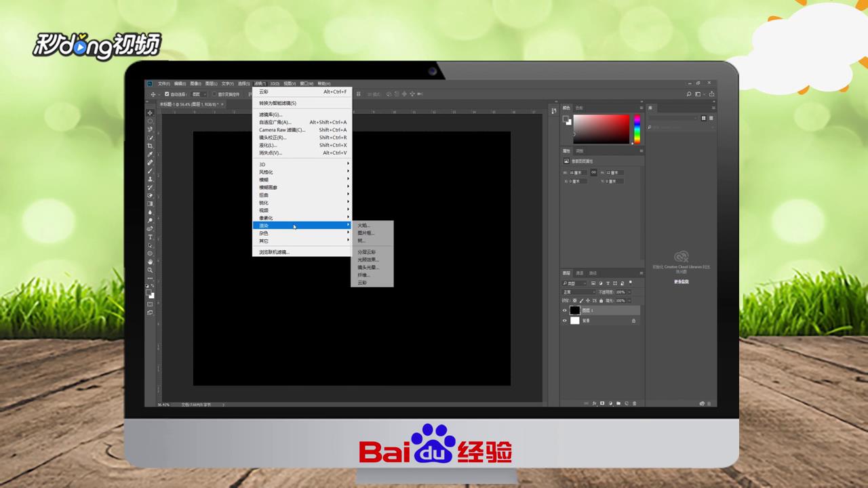868x488 pixels.
Task: Expand the 扭曲 filter submenu
Action: tap(303, 195)
